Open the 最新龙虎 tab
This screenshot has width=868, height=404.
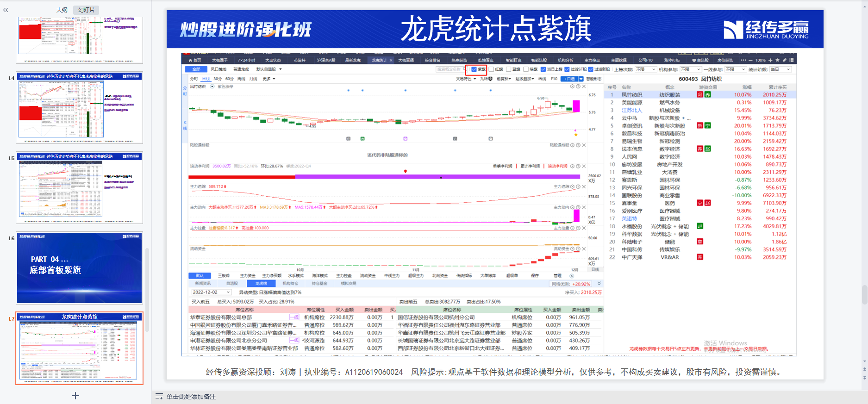click(353, 60)
